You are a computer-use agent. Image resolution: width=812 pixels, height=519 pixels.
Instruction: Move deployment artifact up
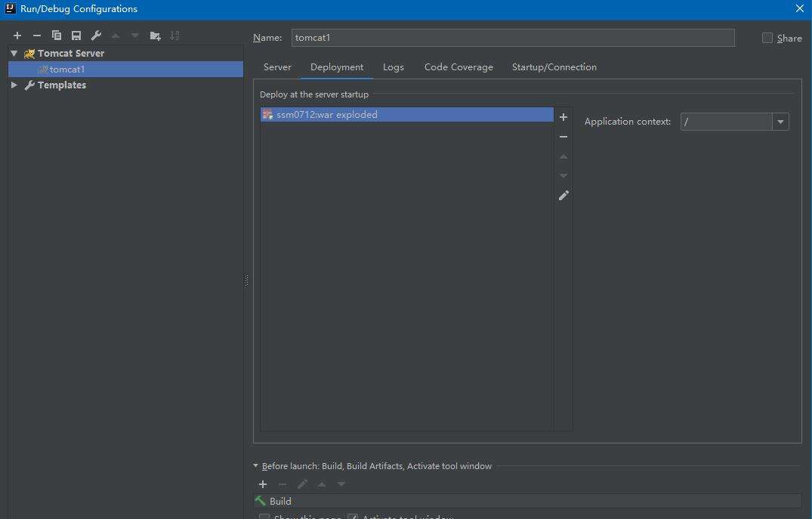pos(563,156)
